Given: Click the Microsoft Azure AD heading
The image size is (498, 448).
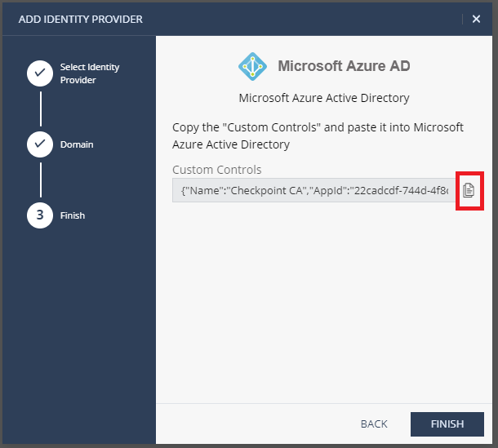Looking at the screenshot, I should tap(344, 66).
